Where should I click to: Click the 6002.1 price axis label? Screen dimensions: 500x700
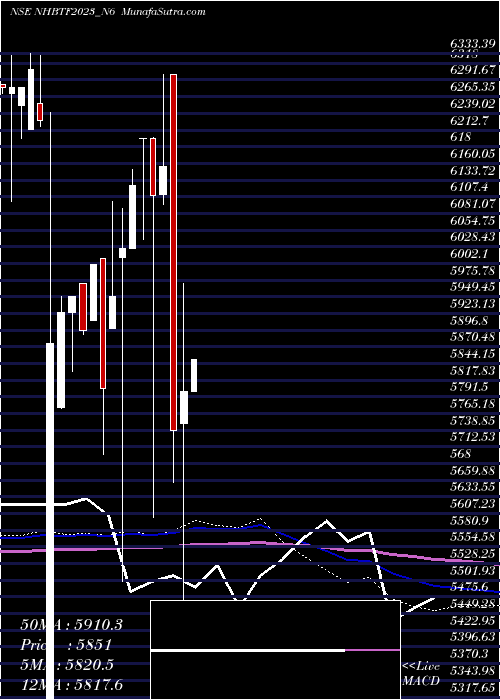click(x=469, y=254)
